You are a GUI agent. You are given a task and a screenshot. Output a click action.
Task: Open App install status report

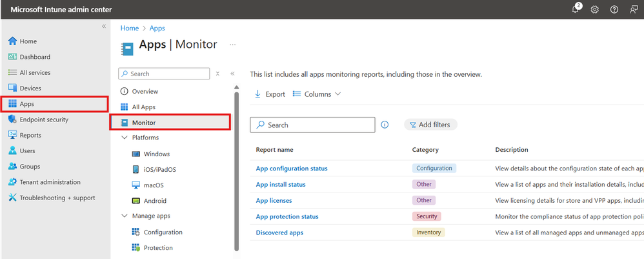281,185
